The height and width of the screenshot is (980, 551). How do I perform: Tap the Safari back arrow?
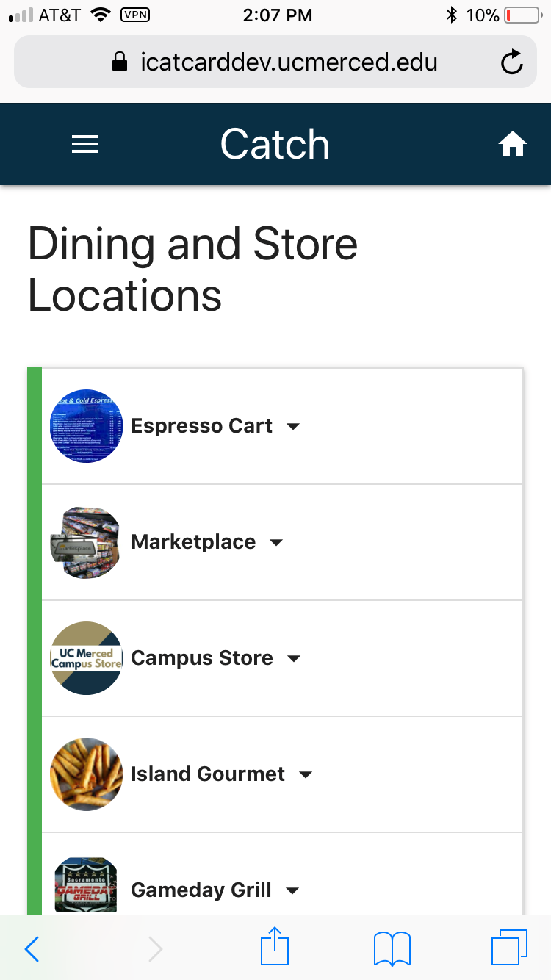tap(32, 949)
